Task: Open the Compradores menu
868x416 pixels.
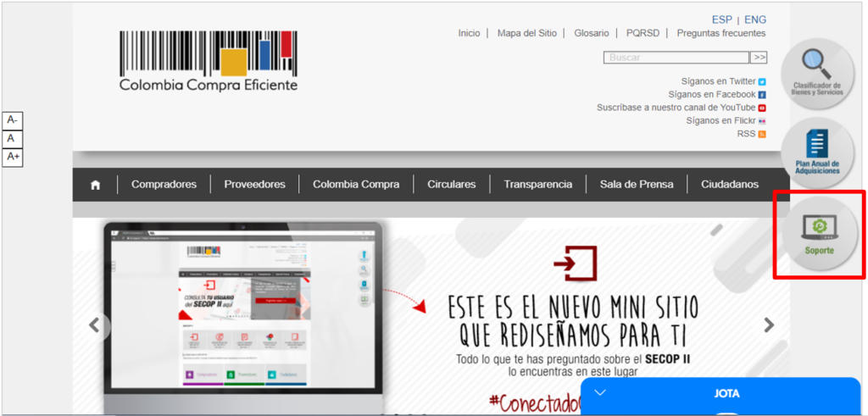Action: 164,185
